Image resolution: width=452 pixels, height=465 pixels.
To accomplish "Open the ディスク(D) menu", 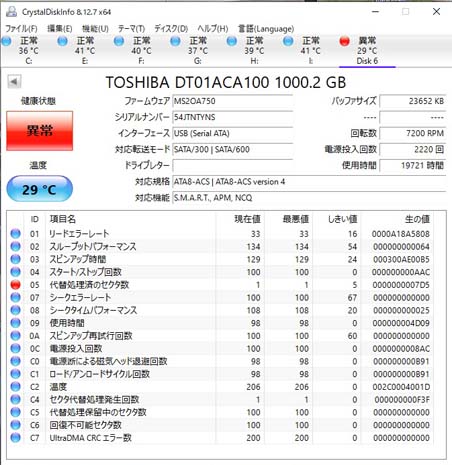I will [171, 29].
